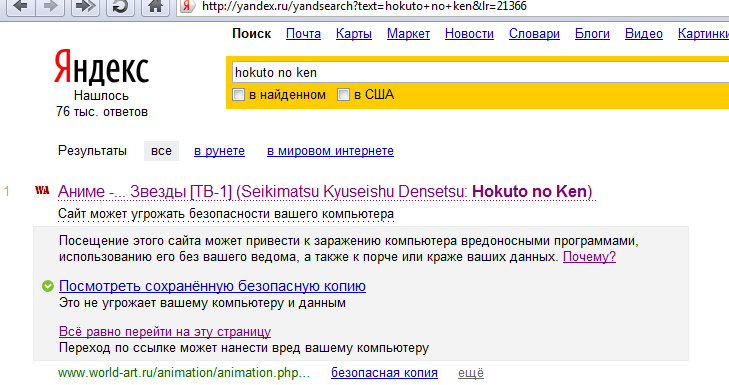Viewport: 729px width, 385px height.
Task: Open the Почта service link
Action: (303, 34)
